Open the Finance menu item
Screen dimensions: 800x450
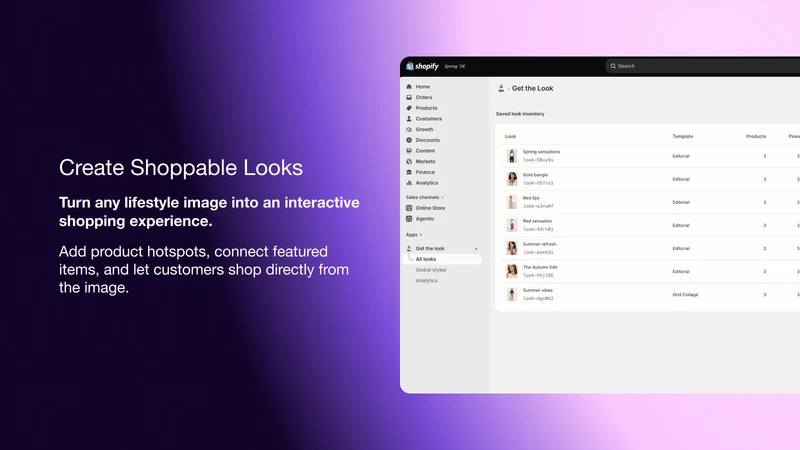pos(425,172)
